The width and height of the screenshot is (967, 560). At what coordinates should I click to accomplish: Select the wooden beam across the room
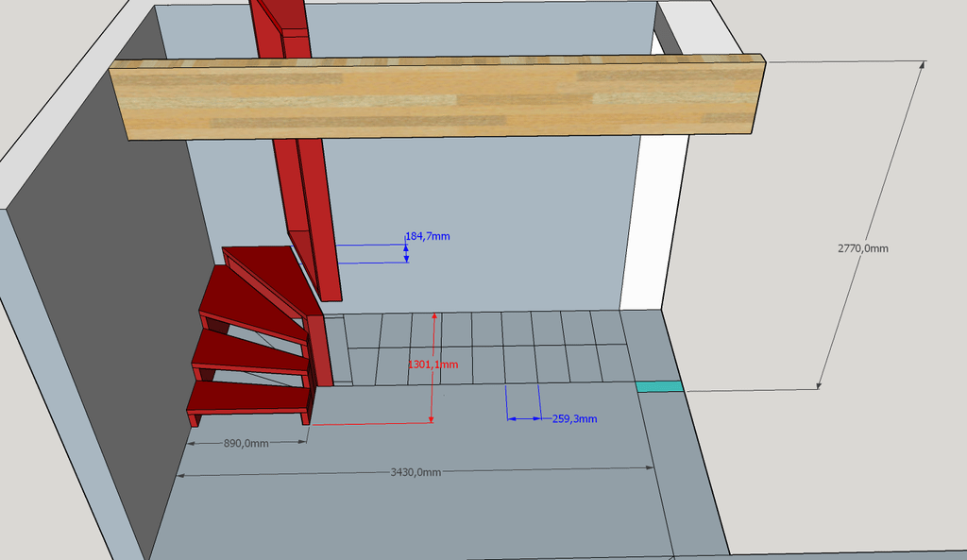[437, 97]
